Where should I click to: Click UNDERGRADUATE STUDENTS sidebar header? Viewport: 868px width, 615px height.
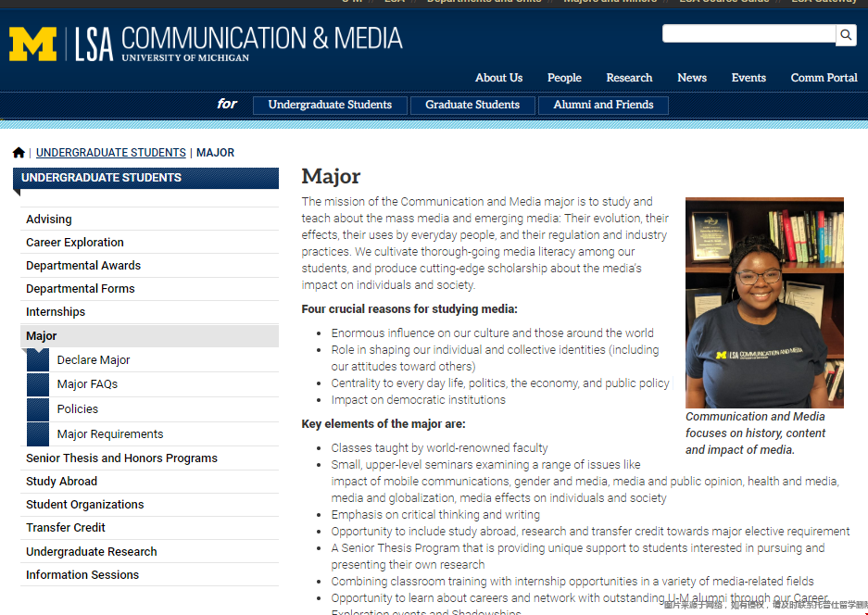(x=145, y=178)
